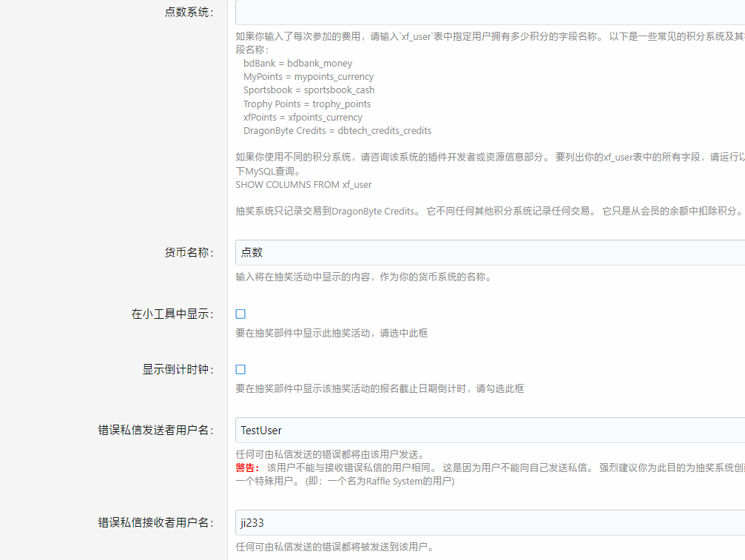Click the sender username field with TestUser
This screenshot has width=745, height=560.
488,430
